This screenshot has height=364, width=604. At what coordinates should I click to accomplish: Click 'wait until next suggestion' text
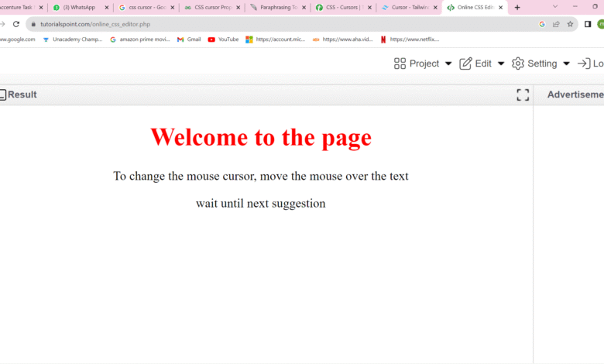click(261, 204)
